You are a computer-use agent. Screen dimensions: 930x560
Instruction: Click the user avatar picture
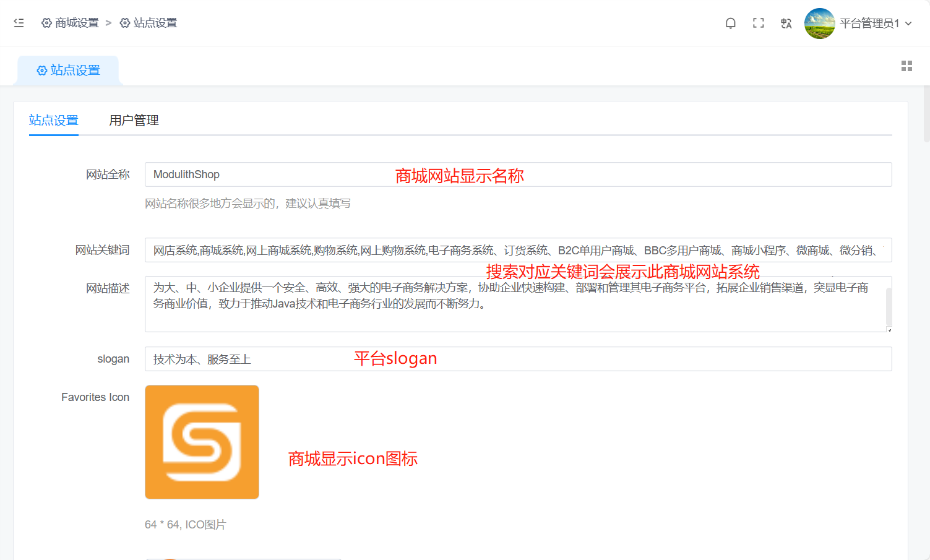[819, 24]
